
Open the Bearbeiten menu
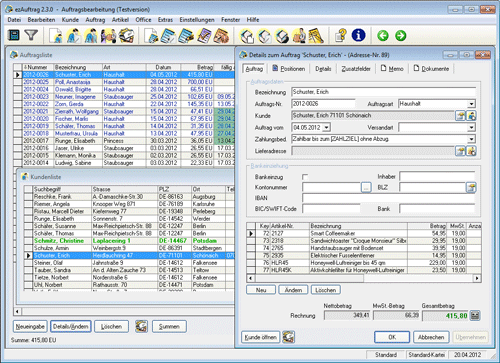[41, 20]
